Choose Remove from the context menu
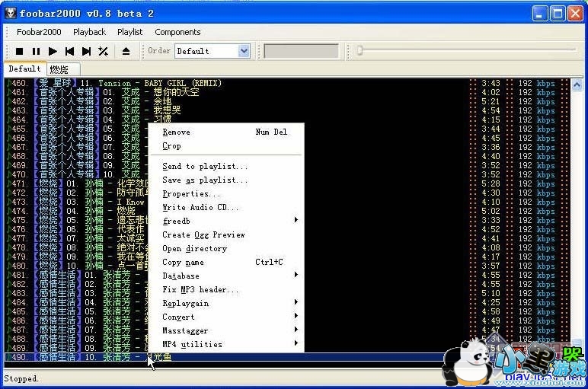588x389 pixels. coord(226,132)
